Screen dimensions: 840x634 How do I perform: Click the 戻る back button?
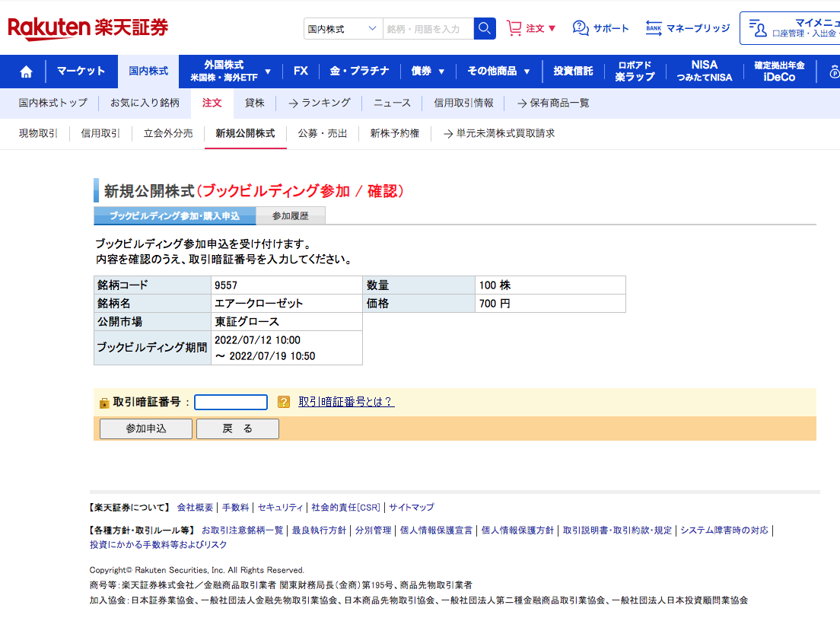(237, 429)
